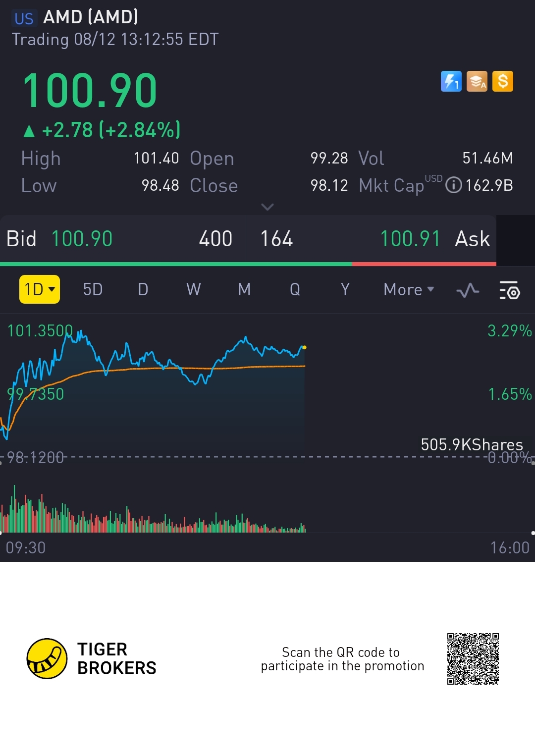Tap the 101.3500 chart axis label
535x756 pixels.
click(40, 330)
